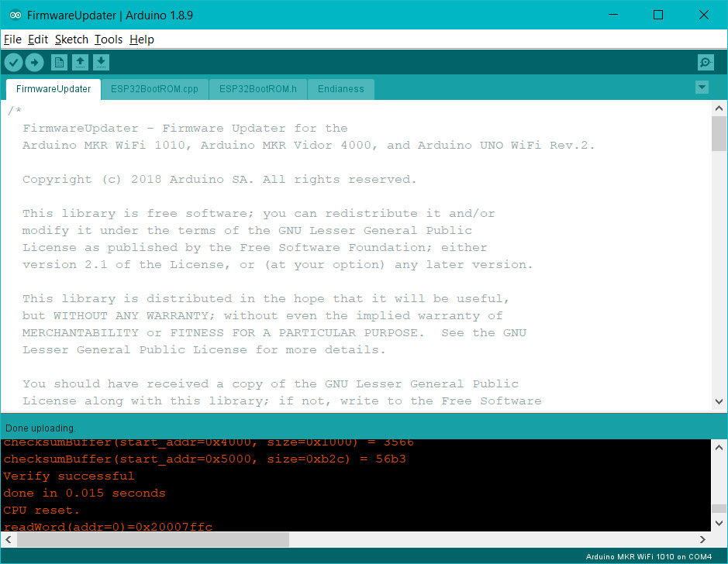Click the 'Copyright (c) 2018 Arduino SA' line

pyautogui.click(x=219, y=180)
